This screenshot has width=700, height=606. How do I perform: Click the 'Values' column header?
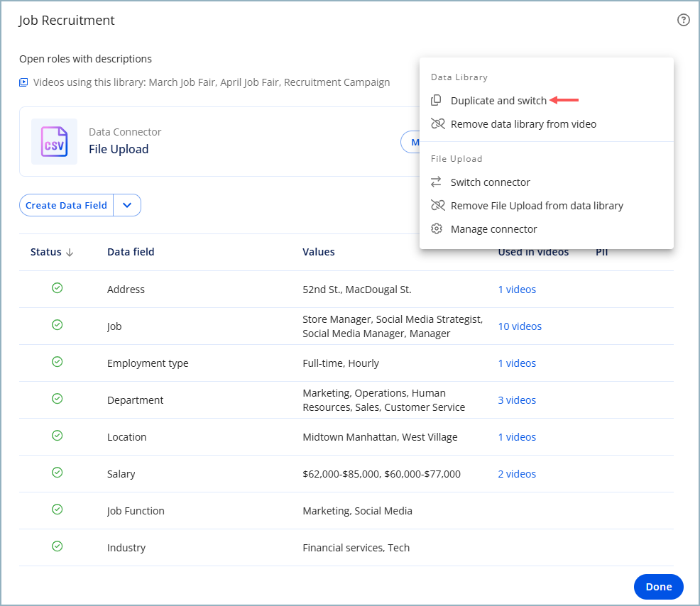tap(318, 252)
